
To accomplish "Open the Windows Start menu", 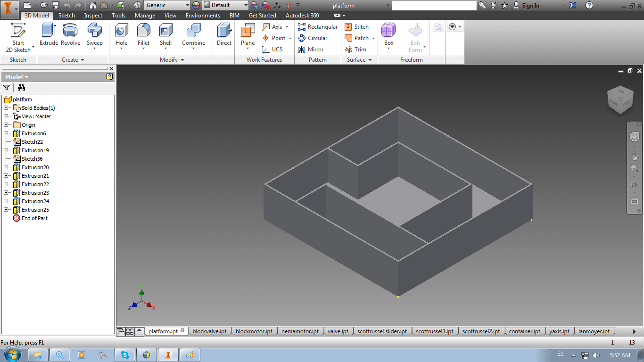I will pyautogui.click(x=12, y=354).
